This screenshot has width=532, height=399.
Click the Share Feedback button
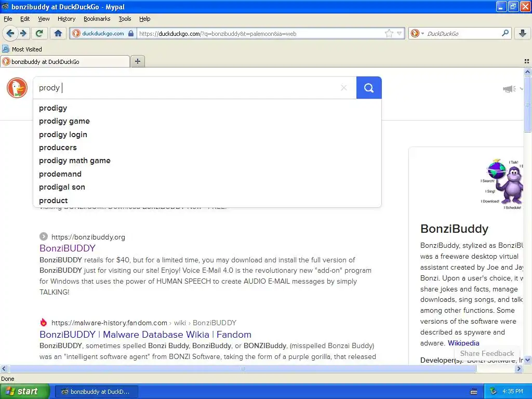point(487,353)
